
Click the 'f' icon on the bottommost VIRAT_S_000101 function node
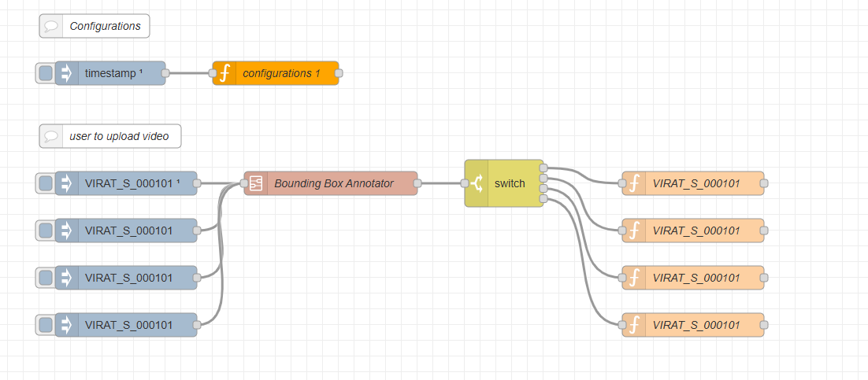(634, 325)
